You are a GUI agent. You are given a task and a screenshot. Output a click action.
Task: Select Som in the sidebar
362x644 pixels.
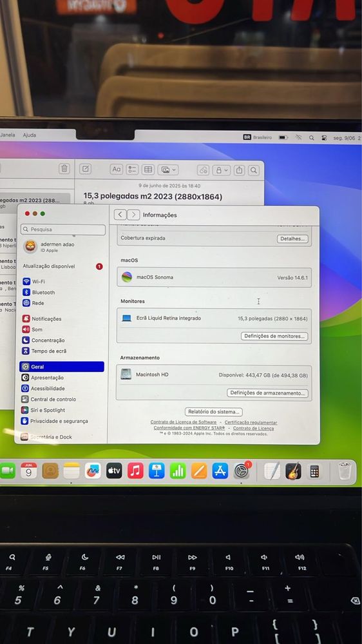[x=62, y=329]
